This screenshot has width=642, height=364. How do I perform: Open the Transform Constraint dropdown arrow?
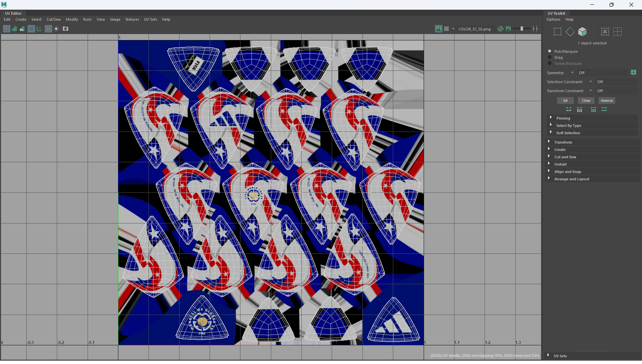[x=591, y=91]
